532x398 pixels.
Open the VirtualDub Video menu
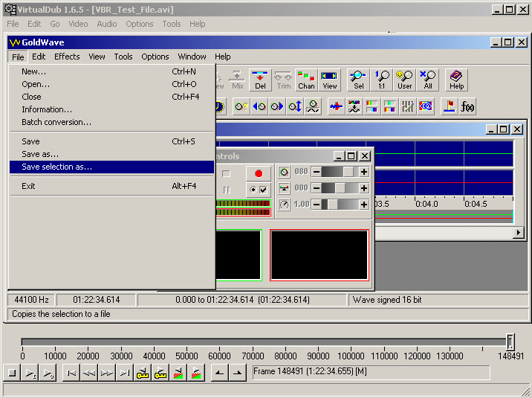tap(78, 24)
